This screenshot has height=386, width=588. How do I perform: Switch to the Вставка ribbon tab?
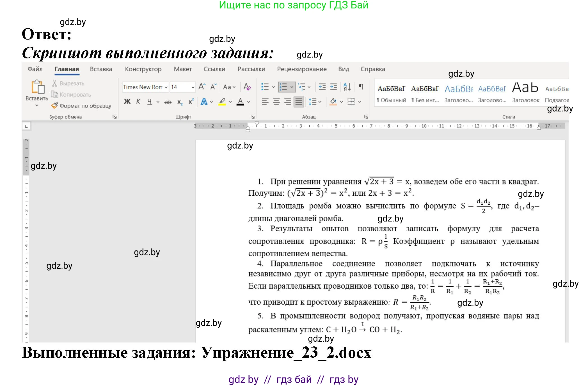[x=101, y=69]
